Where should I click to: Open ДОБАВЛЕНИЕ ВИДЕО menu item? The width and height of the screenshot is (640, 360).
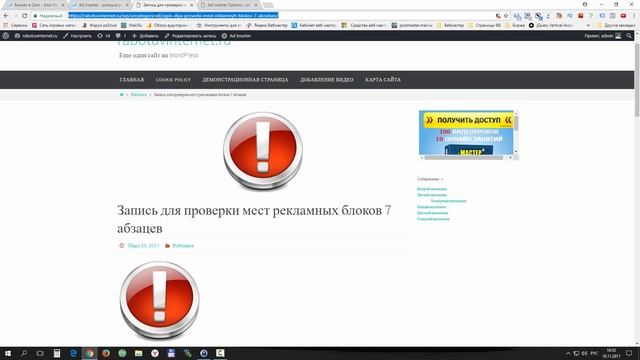tap(327, 80)
